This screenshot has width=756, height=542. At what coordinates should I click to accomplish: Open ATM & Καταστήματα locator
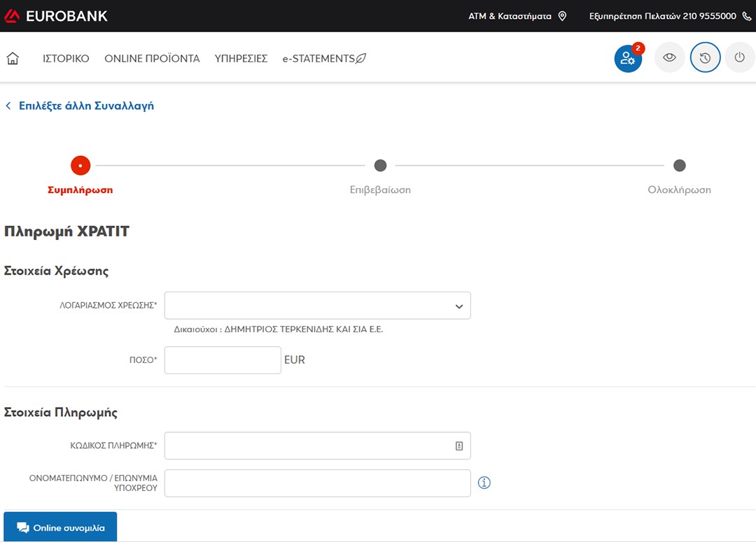tap(517, 16)
